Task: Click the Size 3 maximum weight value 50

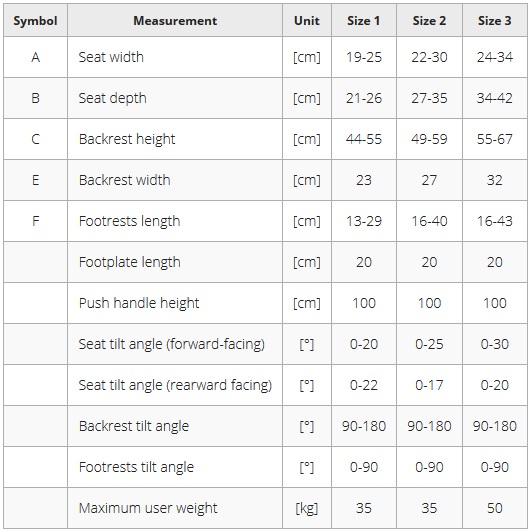Action: [x=494, y=508]
